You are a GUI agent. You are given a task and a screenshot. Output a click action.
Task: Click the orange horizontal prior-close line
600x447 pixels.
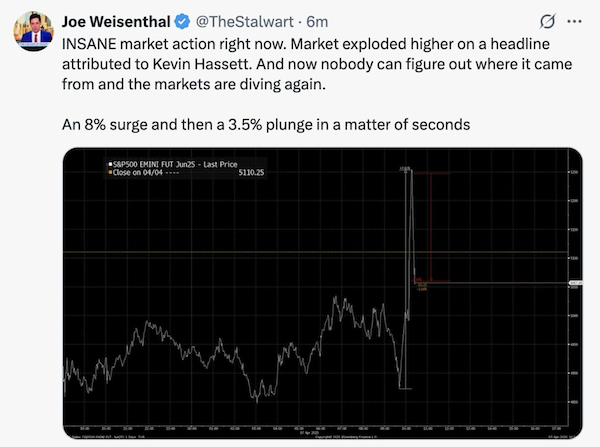[315, 252]
